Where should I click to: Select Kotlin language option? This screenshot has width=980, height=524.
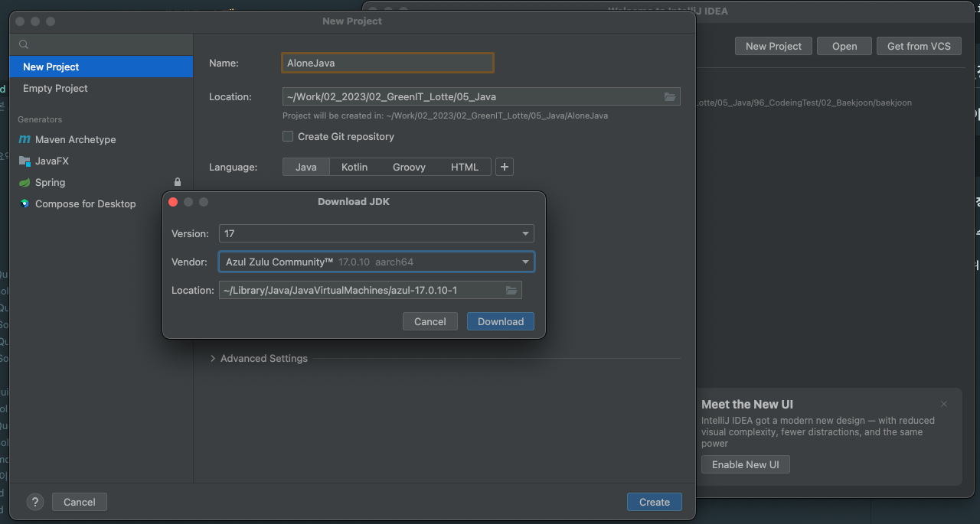tap(354, 167)
